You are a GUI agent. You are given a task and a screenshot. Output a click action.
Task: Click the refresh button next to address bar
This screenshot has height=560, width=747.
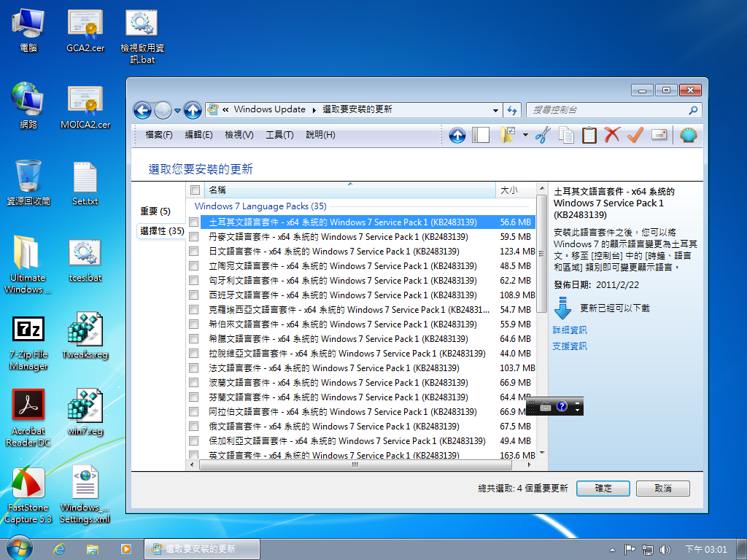(x=512, y=110)
